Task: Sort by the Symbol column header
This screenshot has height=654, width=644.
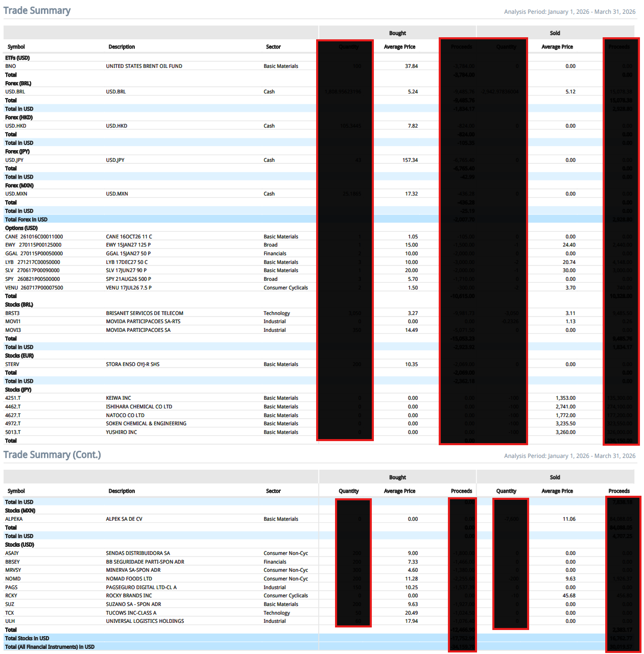Action: coord(16,46)
